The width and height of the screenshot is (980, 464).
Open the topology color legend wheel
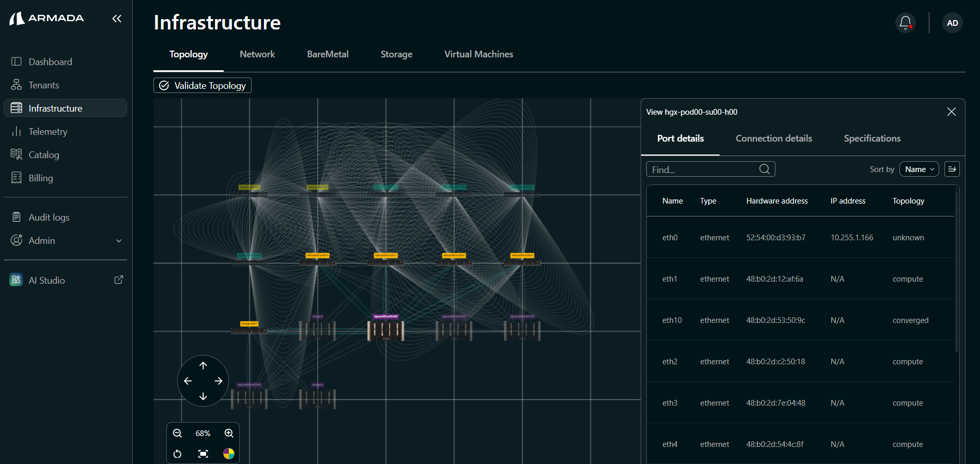coord(229,454)
